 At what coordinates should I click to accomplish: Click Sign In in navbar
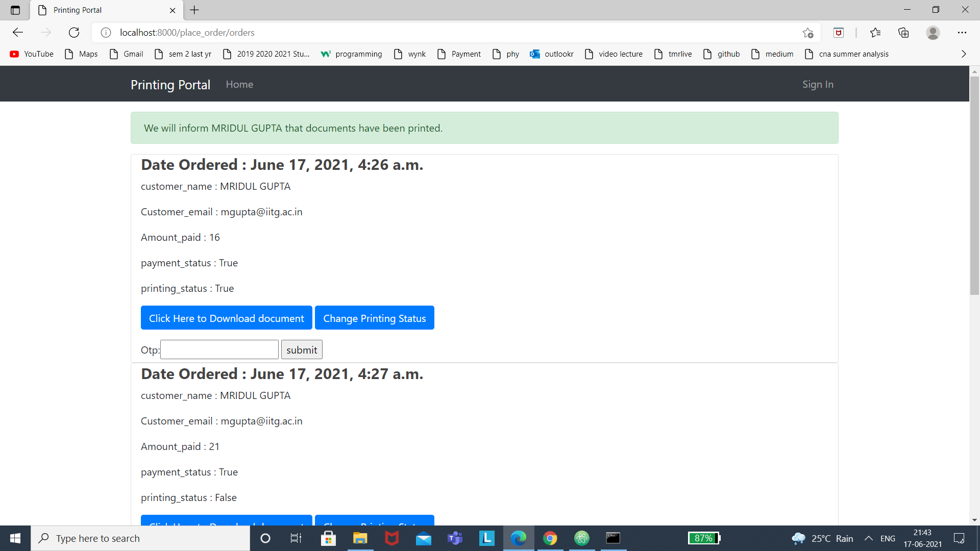click(818, 84)
